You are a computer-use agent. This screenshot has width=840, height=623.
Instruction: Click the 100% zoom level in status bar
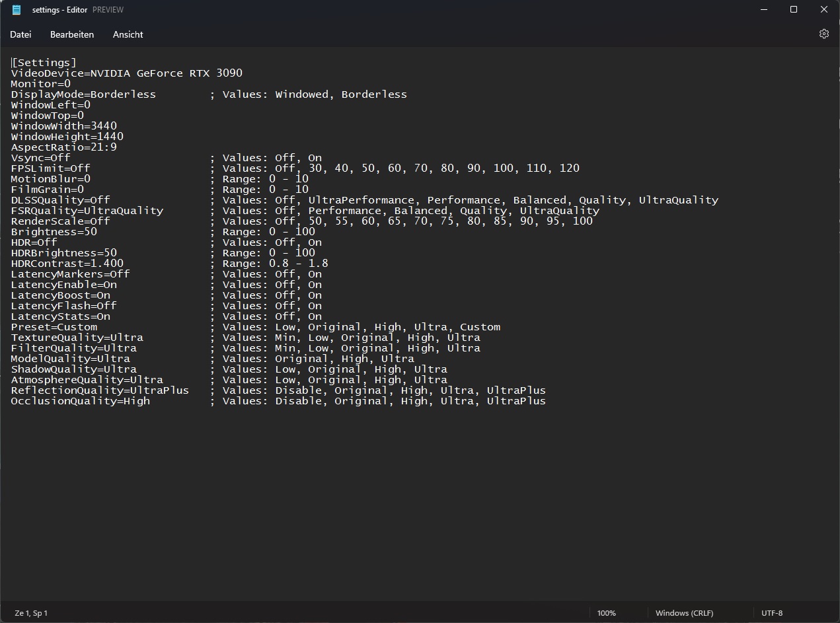pos(606,613)
